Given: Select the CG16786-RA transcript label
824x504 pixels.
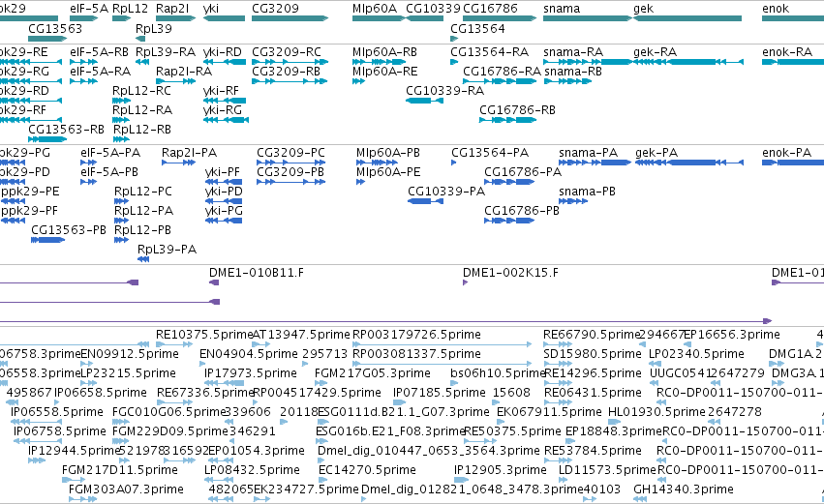Looking at the screenshot, I should [x=502, y=71].
